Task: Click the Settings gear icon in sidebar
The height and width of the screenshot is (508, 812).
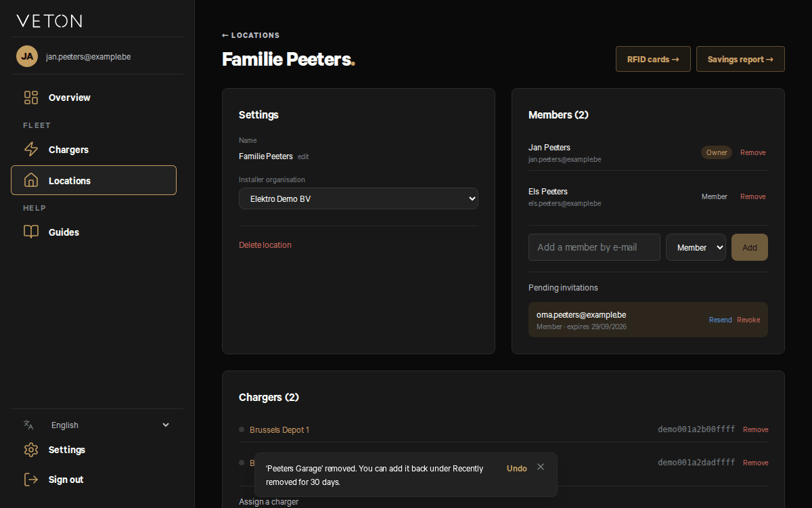Action: [x=31, y=450]
